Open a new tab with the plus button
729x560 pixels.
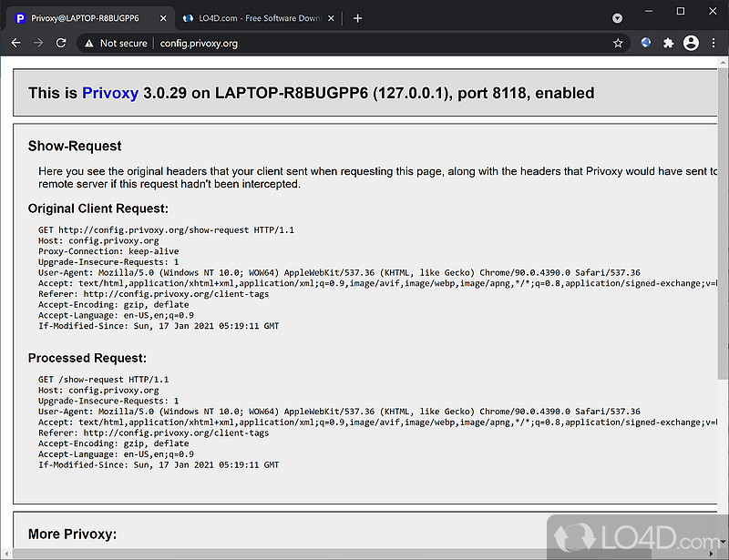(357, 18)
